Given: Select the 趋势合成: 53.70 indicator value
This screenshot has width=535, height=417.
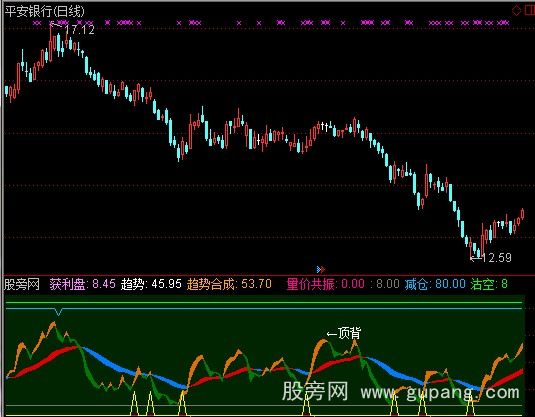Looking at the screenshot, I should point(229,284).
